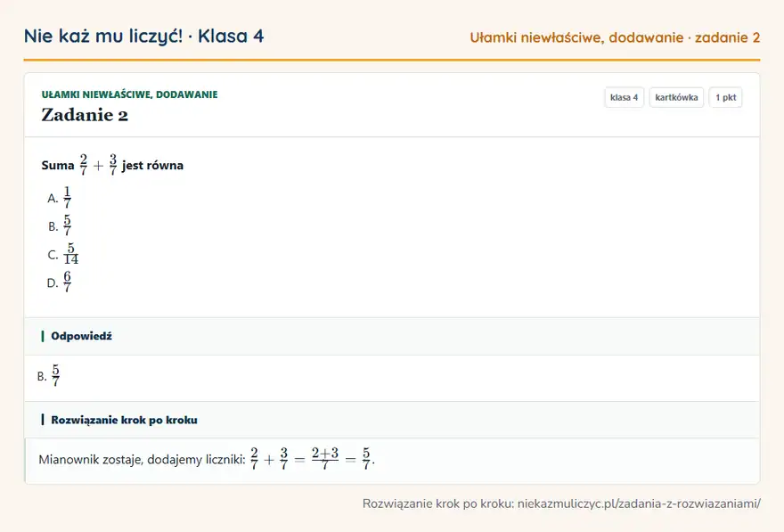Choose answer option C, five fourteenths
784x532 pixels.
(x=63, y=254)
